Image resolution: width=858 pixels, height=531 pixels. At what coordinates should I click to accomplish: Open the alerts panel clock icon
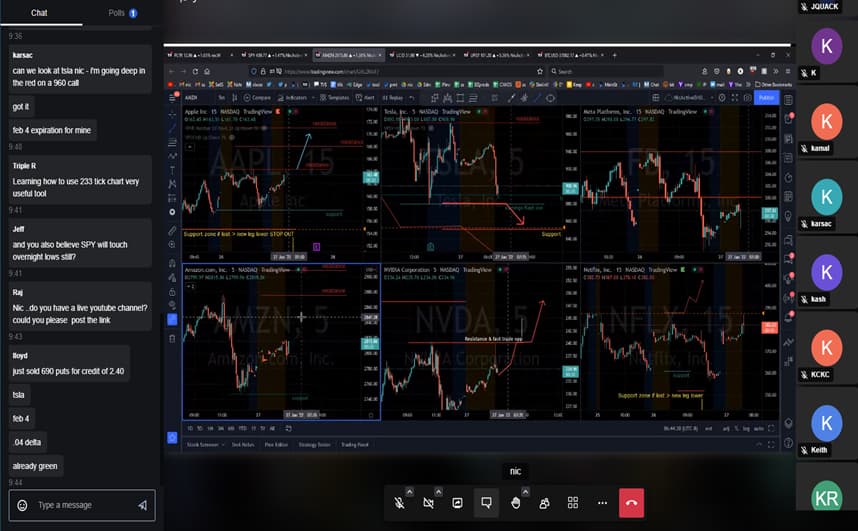click(789, 119)
